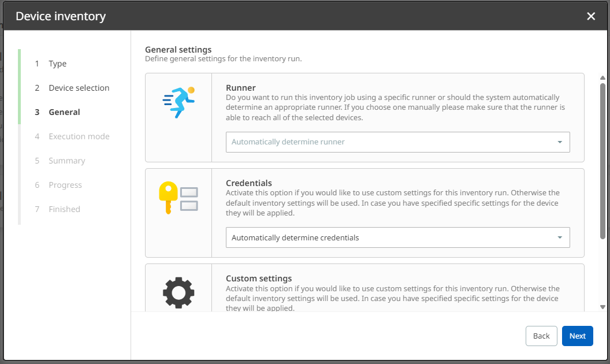Click the scrollbar up arrow
The height and width of the screenshot is (364, 610).
602,77
